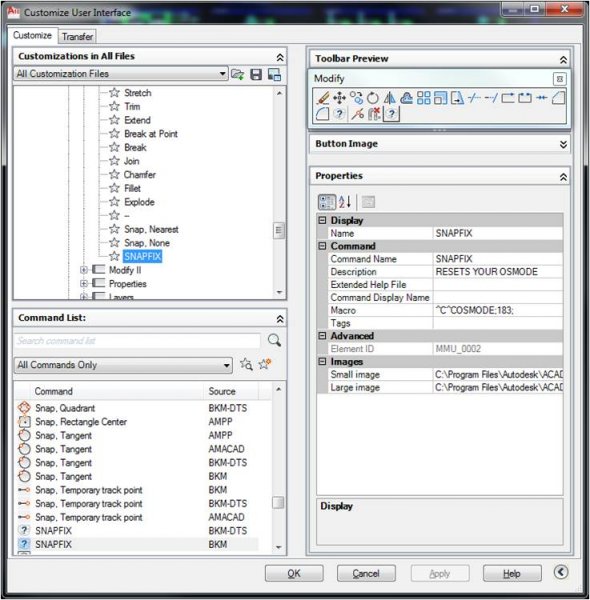590x600 pixels.
Task: Click the Erase icon in Modify toolbar preview
Action: pos(323,98)
